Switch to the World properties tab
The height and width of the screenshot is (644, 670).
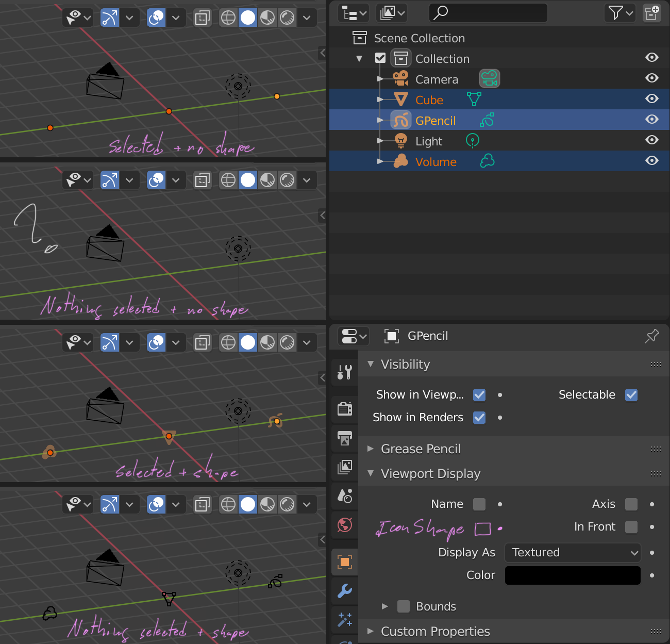[x=345, y=525]
